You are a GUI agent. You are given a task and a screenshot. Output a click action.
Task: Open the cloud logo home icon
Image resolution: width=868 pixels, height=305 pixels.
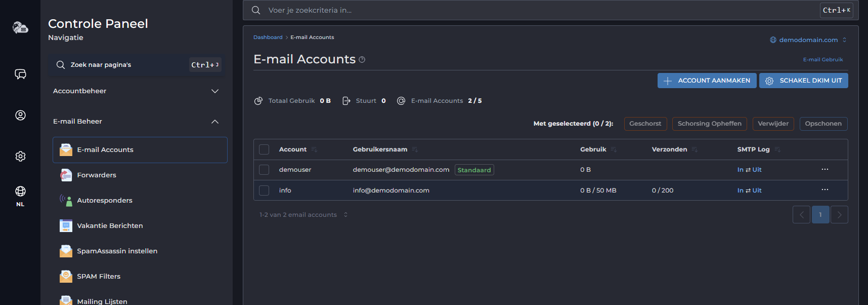point(20,27)
